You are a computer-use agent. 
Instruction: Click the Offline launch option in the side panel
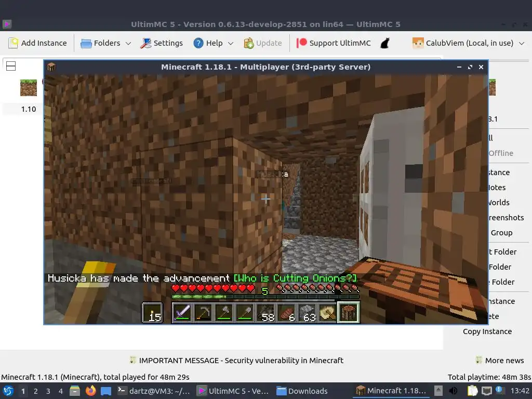[x=501, y=153]
